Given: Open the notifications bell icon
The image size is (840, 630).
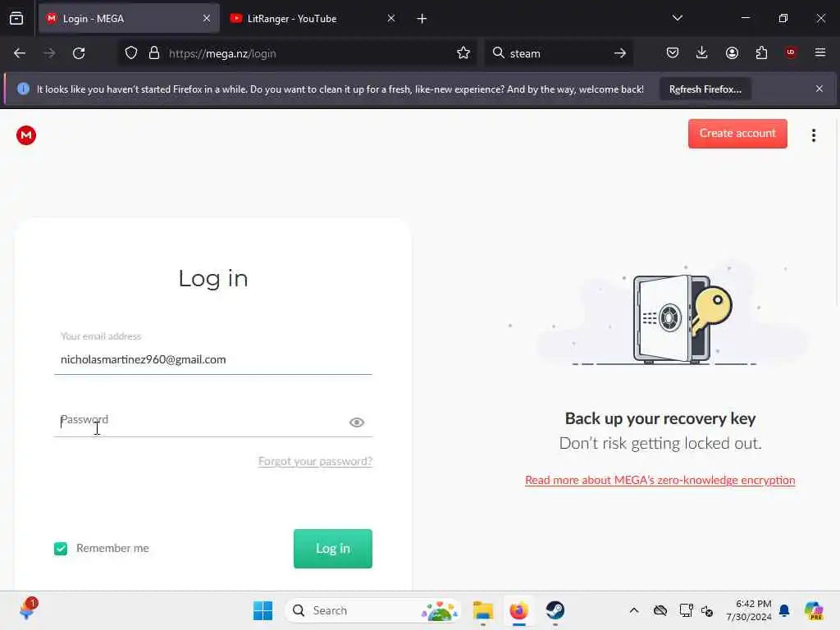Looking at the screenshot, I should click(x=784, y=610).
